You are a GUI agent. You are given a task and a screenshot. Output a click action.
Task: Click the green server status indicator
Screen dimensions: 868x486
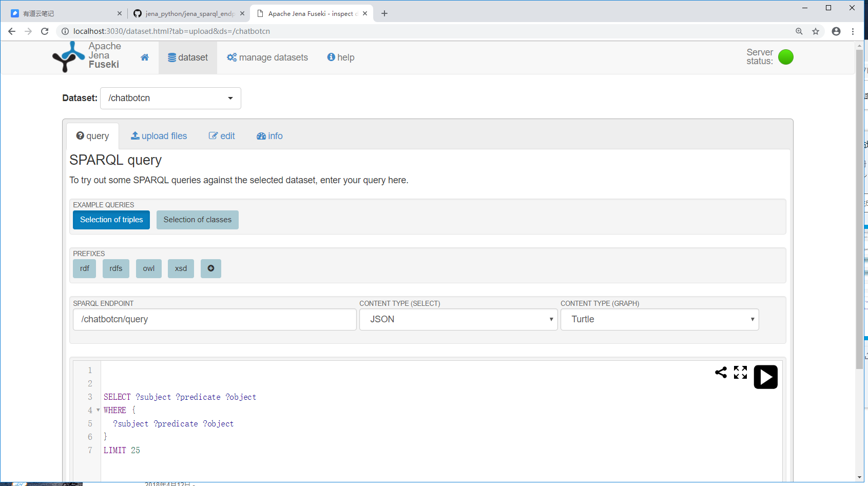coord(785,57)
